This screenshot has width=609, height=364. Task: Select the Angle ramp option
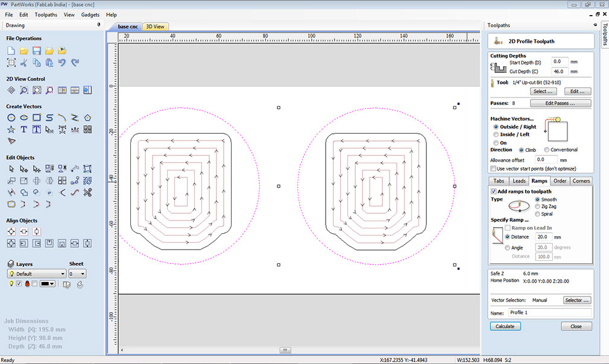coord(508,248)
